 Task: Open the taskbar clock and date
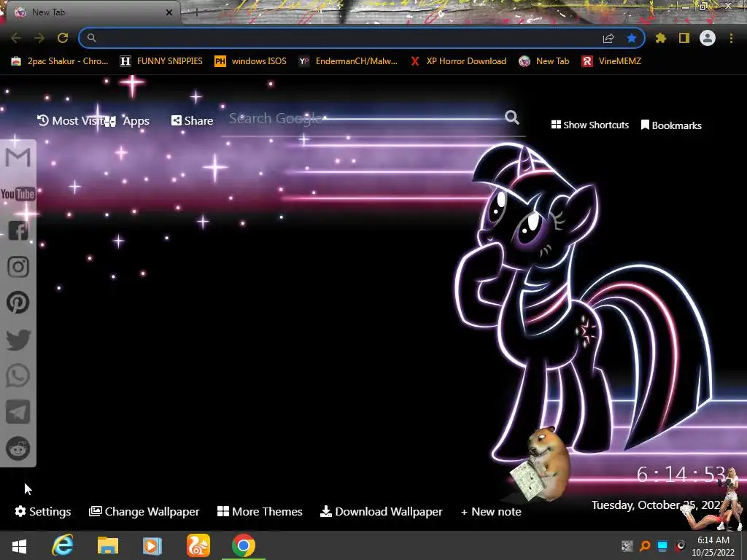(713, 546)
